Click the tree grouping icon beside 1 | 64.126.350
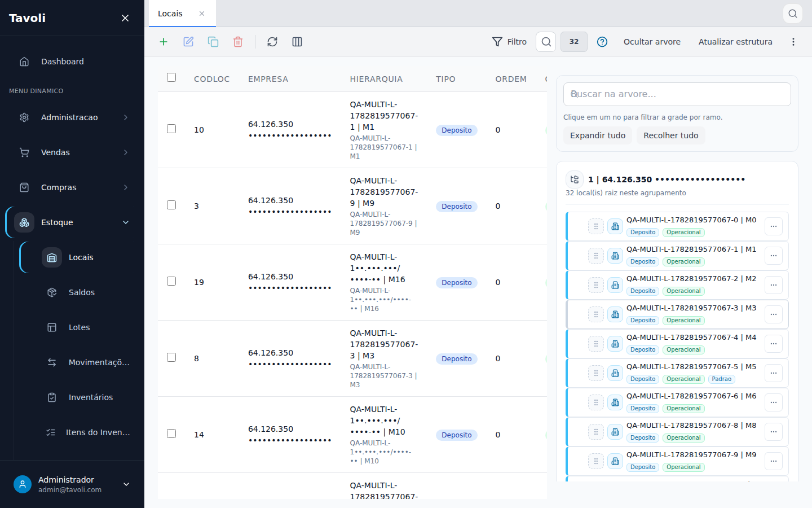 [575, 179]
